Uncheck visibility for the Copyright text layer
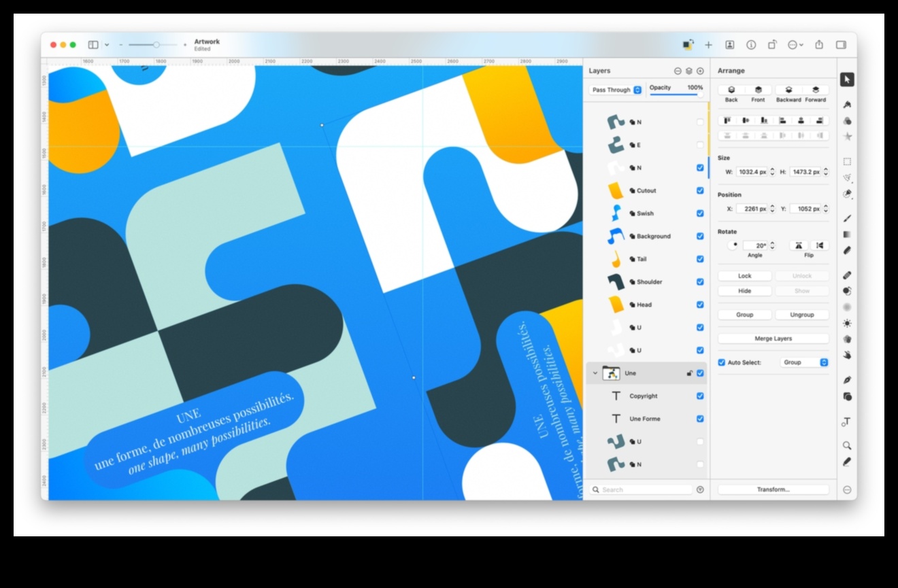898x588 pixels. click(700, 396)
